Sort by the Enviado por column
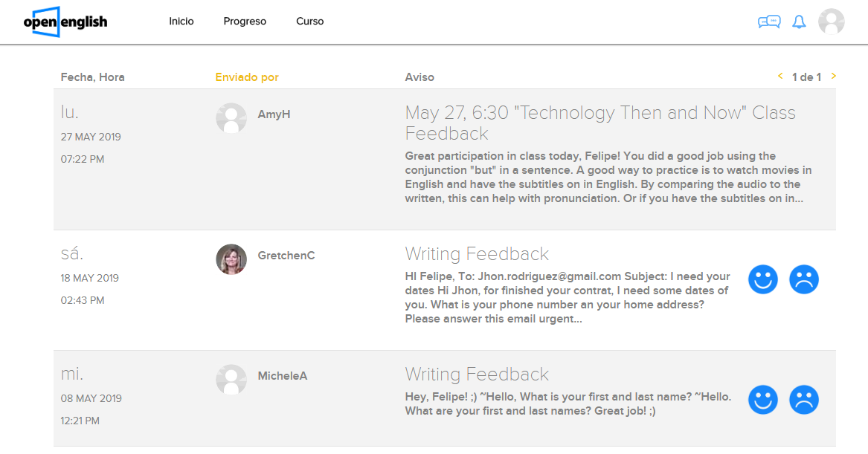Image resolution: width=868 pixels, height=454 pixels. [x=247, y=77]
